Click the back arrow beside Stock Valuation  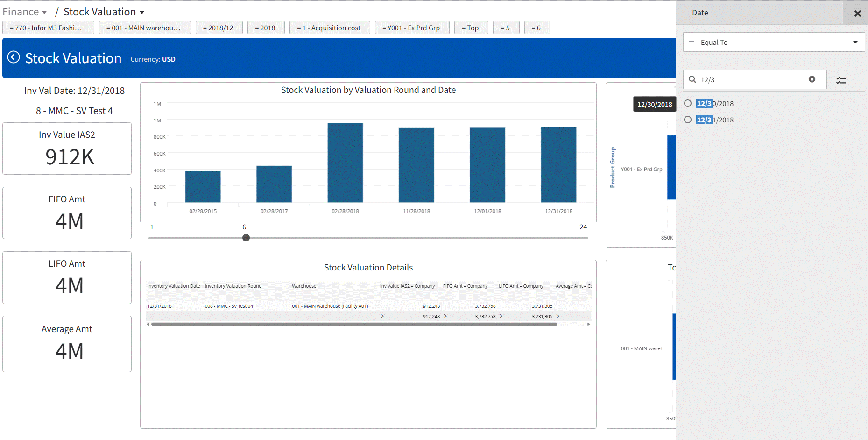click(14, 57)
